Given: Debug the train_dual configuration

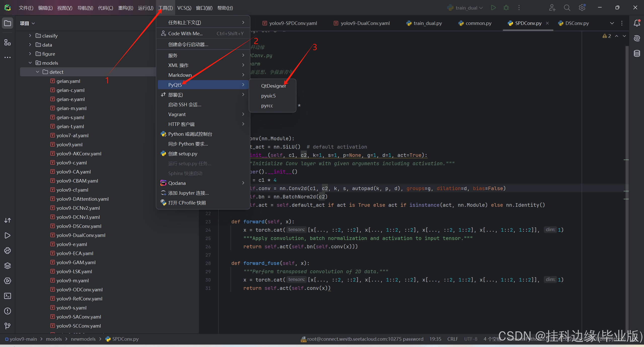Looking at the screenshot, I should coord(506,8).
